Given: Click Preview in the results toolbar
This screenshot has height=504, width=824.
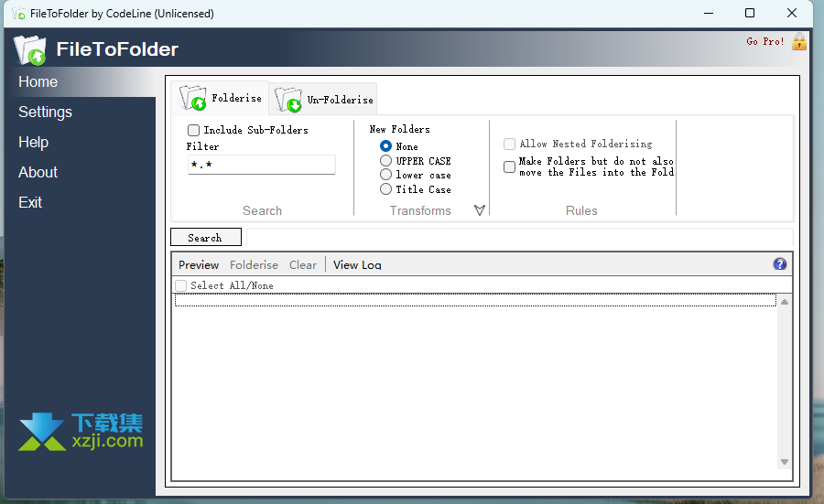Looking at the screenshot, I should coord(199,265).
